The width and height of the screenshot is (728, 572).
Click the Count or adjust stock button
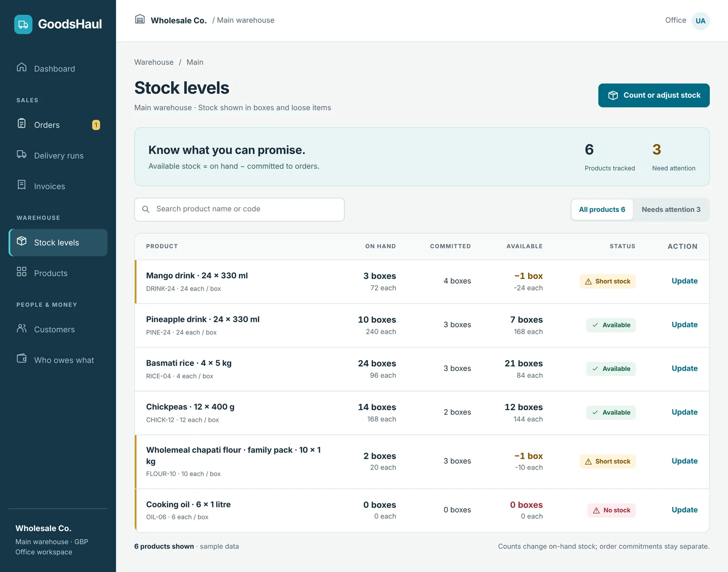(x=654, y=95)
